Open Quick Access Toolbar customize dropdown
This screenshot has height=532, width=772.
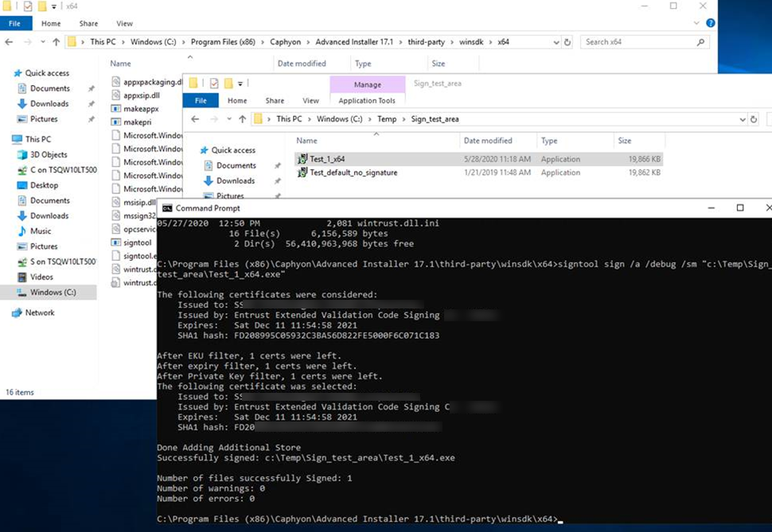(x=53, y=6)
